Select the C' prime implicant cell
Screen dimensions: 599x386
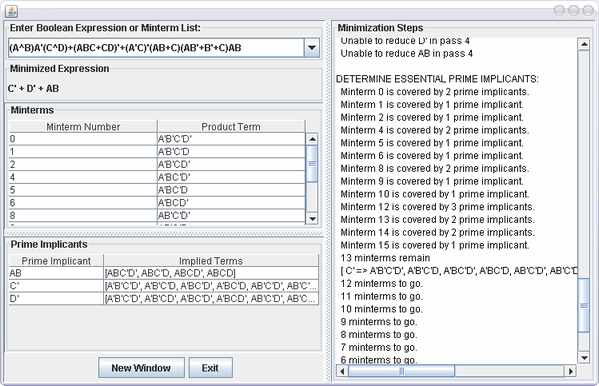[x=56, y=286]
